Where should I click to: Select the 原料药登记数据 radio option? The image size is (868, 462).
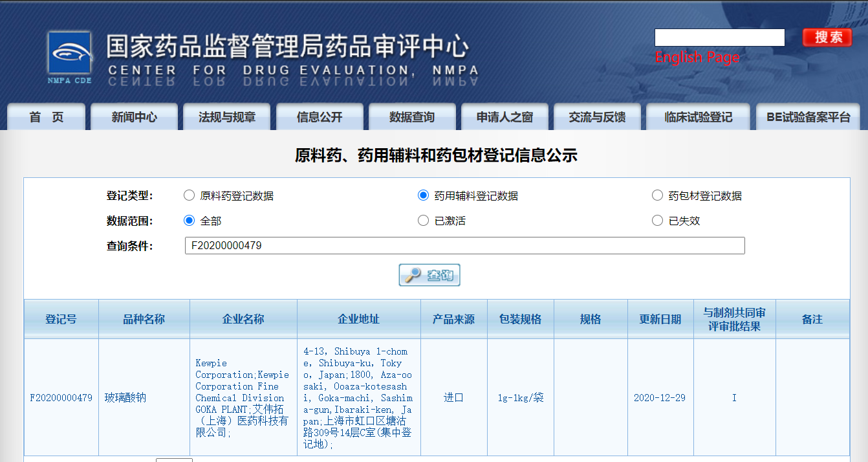[189, 195]
